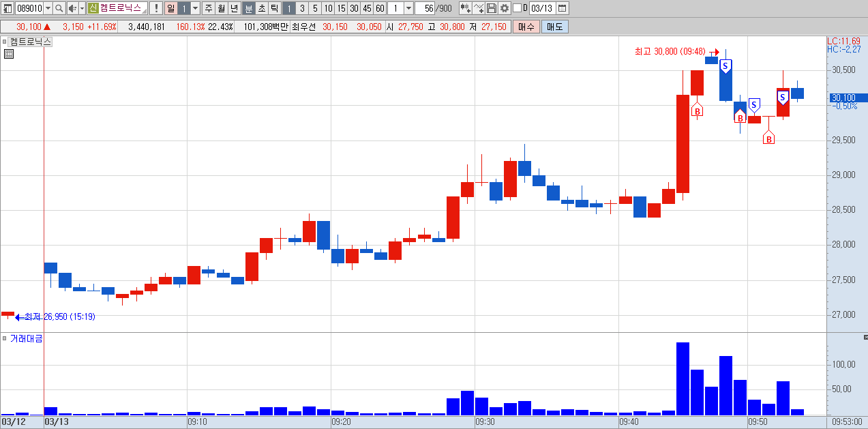
Task: Expand the stock code 089010 dropdown
Action: (x=48, y=8)
